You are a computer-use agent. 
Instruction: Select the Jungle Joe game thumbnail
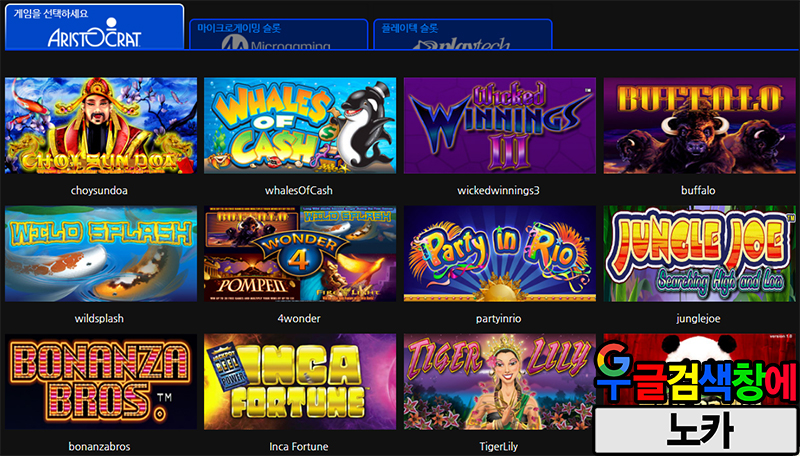(x=699, y=254)
